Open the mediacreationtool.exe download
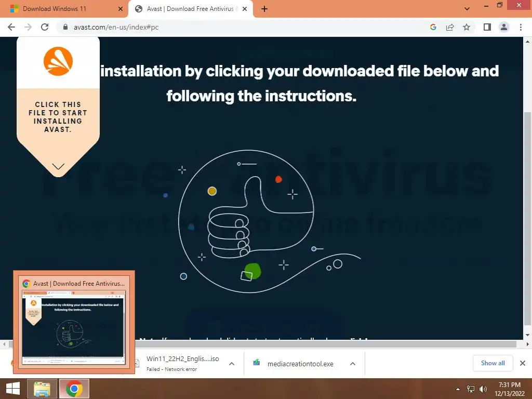Screen dimensions: 532x399 (x=300, y=364)
